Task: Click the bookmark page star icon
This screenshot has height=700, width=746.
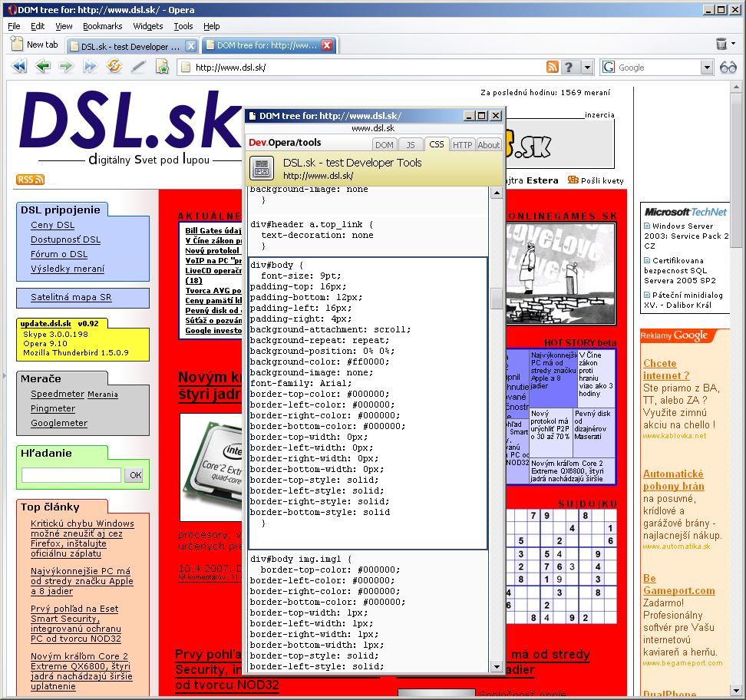Action: click(x=162, y=67)
